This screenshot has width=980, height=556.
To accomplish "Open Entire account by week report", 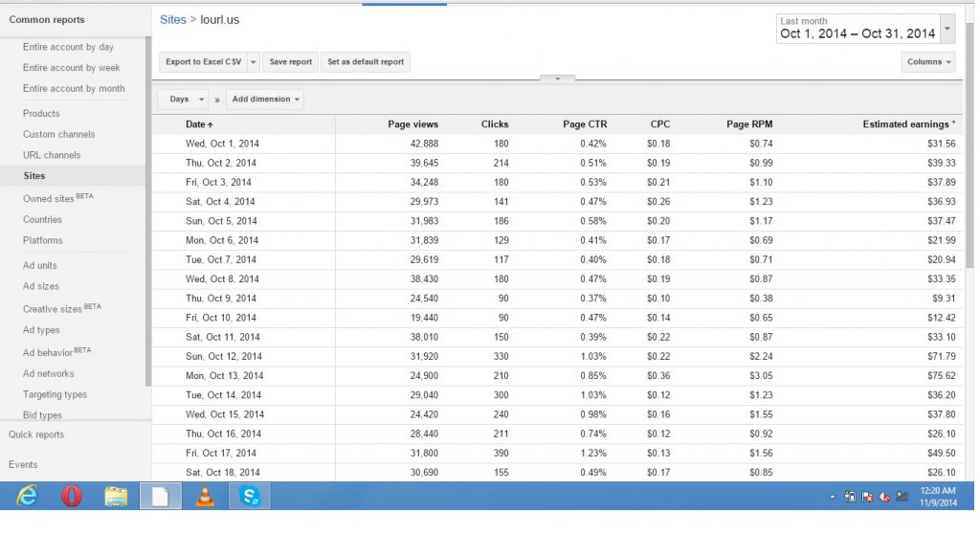I will 71,68.
